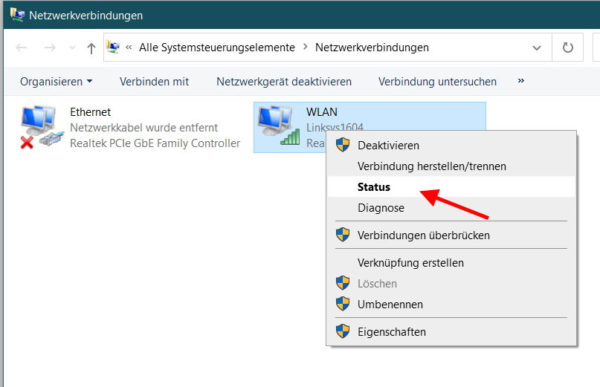Open Alle Systemsteuerungselemente breadcrumb
The width and height of the screenshot is (600, 387).
[217, 47]
